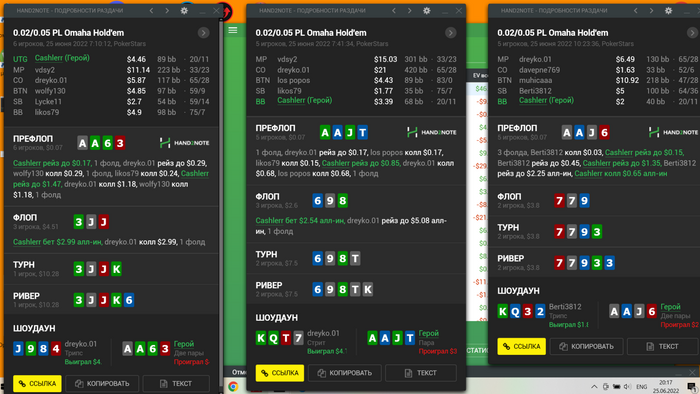Switch ENG input language in taskbar

click(x=642, y=387)
